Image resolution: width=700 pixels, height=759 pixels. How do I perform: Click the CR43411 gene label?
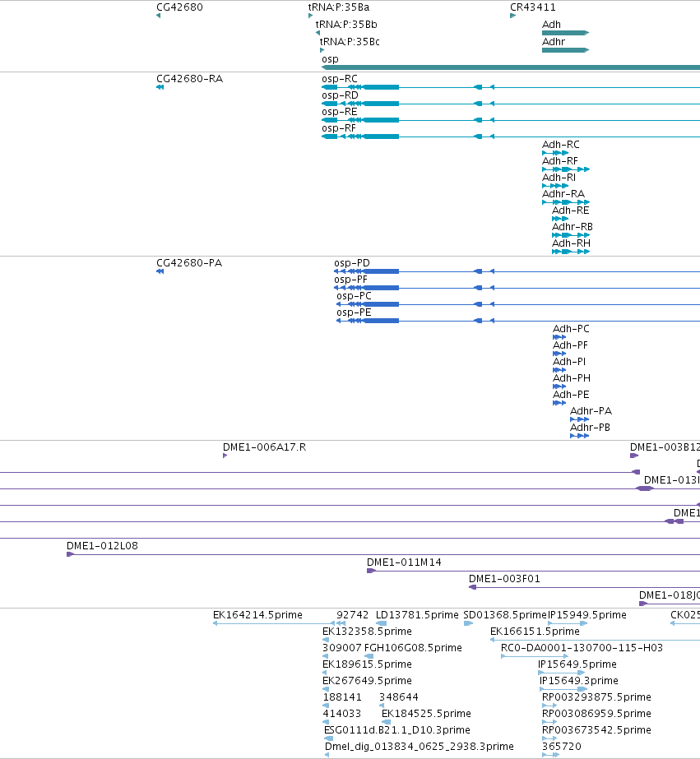coord(533,7)
